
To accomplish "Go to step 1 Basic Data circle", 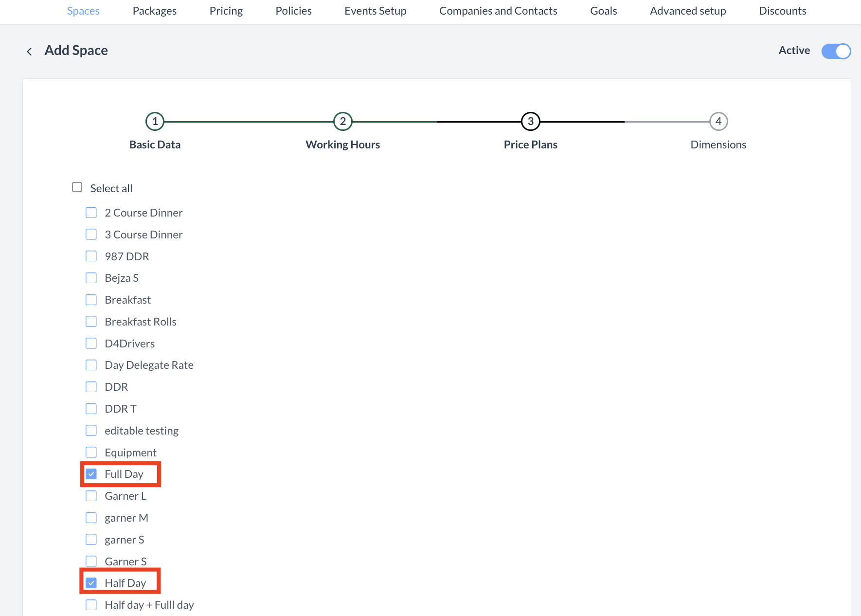I will (155, 122).
